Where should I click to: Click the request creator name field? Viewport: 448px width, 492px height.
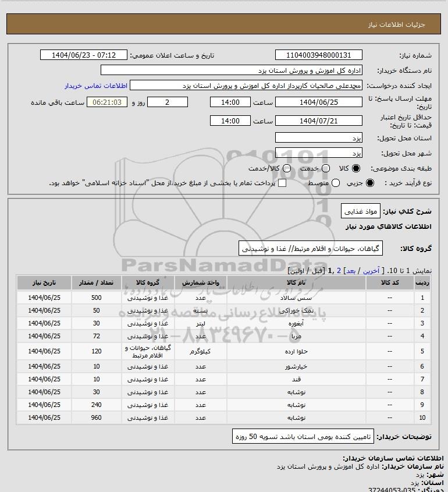246,86
